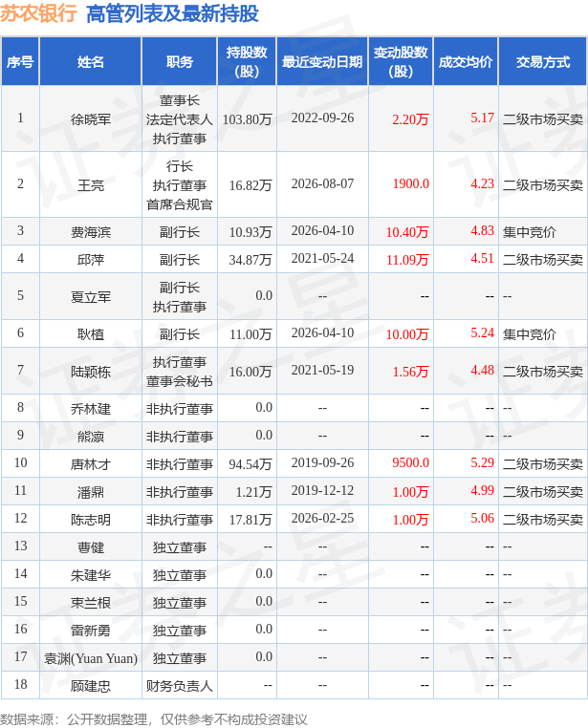Click the average price 4.83
The height and width of the screenshot is (728, 588).
click(x=482, y=230)
